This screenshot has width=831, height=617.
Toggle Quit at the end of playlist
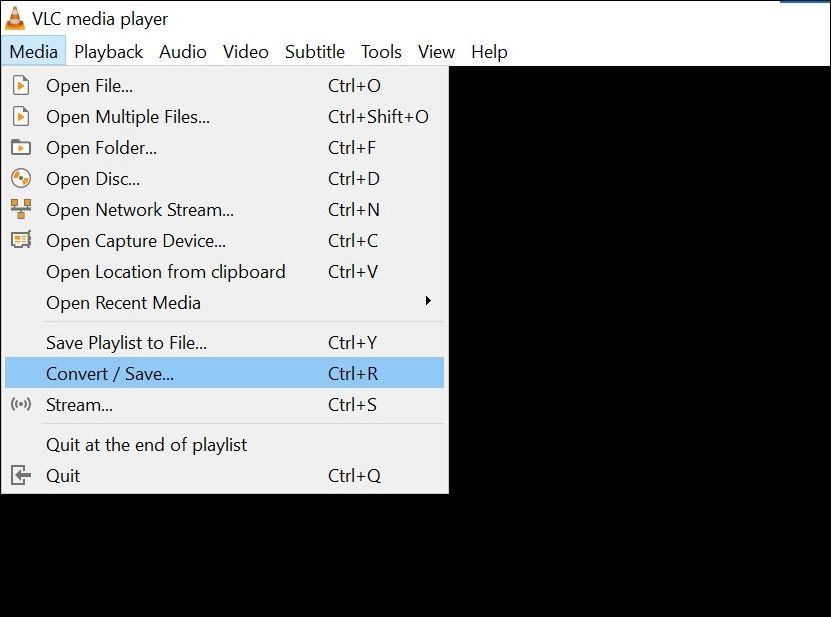point(146,445)
